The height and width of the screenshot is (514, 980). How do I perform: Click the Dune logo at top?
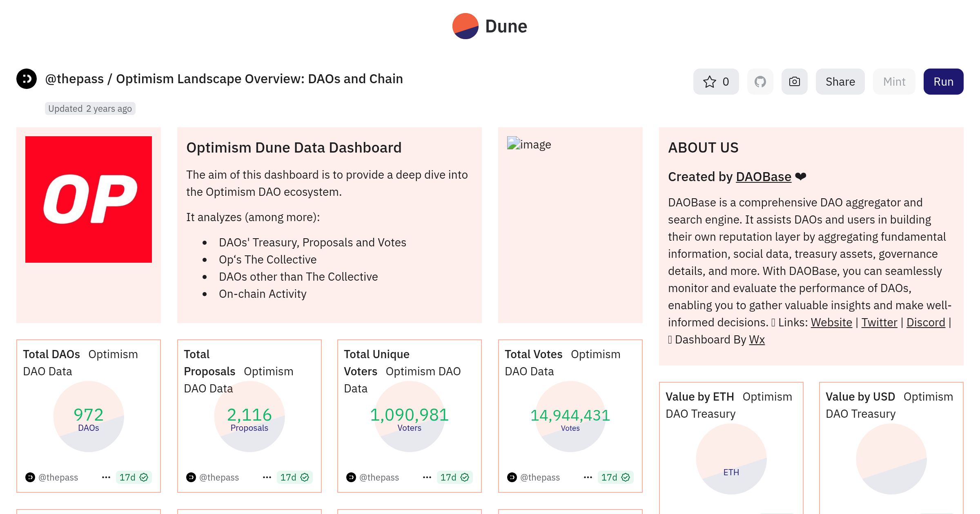(x=490, y=26)
